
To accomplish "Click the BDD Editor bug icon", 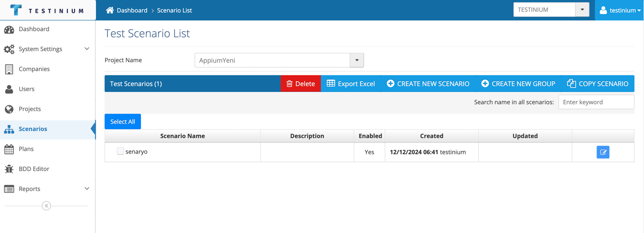I will 9,169.
